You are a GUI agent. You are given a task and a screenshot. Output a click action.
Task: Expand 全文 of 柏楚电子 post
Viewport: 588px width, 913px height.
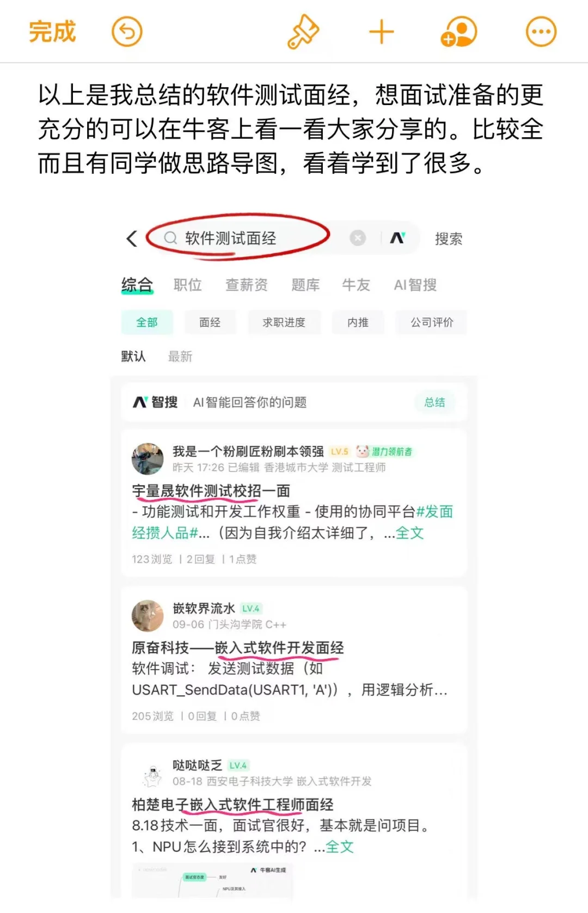coord(340,847)
